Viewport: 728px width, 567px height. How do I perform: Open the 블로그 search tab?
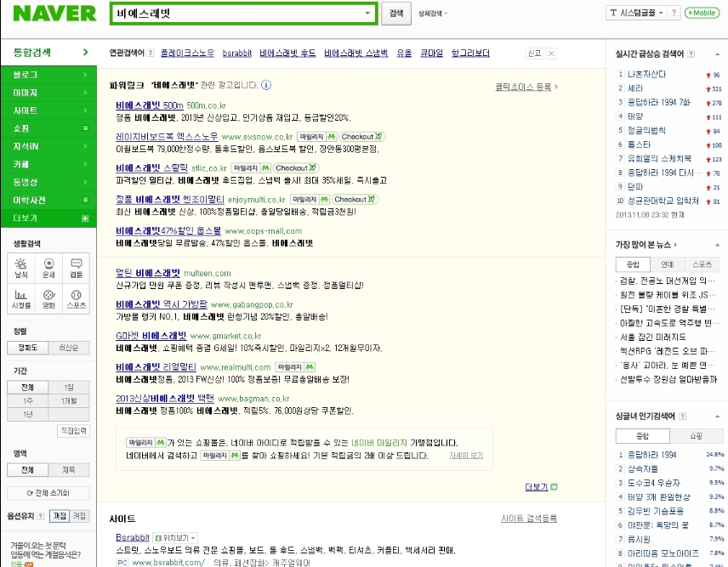pos(48,74)
